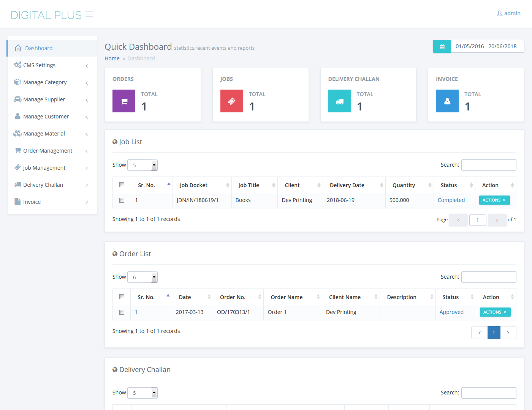Click the blue Invoice user tile
This screenshot has height=410, width=532.
(x=447, y=101)
